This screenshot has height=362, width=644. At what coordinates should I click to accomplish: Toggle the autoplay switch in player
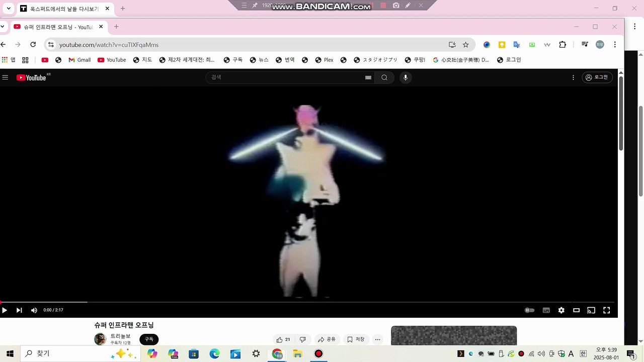(529, 310)
